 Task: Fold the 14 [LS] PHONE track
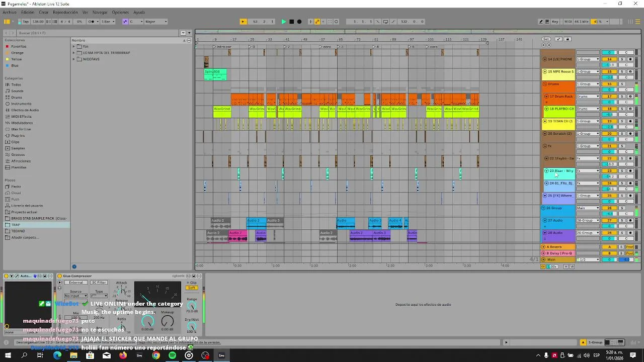pyautogui.click(x=545, y=59)
